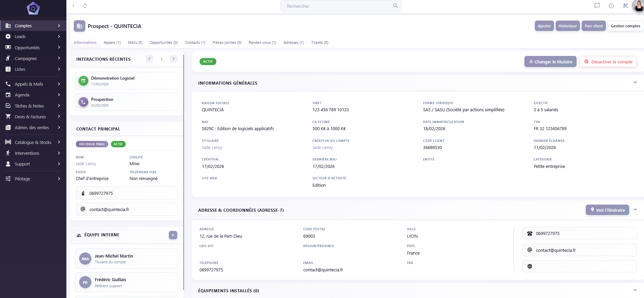Click Changer le titulaire button
Image resolution: width=644 pixels, height=298 pixels.
(550, 62)
